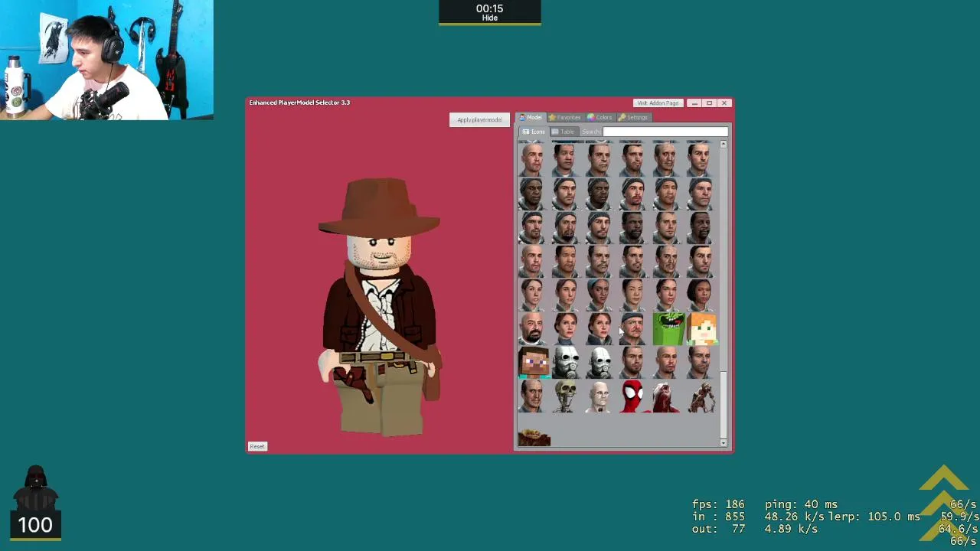Select the second gas mask Combine model
This screenshot has height=551, width=980.
click(601, 363)
